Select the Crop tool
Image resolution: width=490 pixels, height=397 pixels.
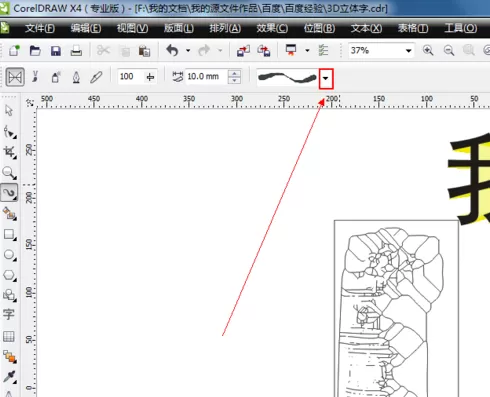click(9, 152)
